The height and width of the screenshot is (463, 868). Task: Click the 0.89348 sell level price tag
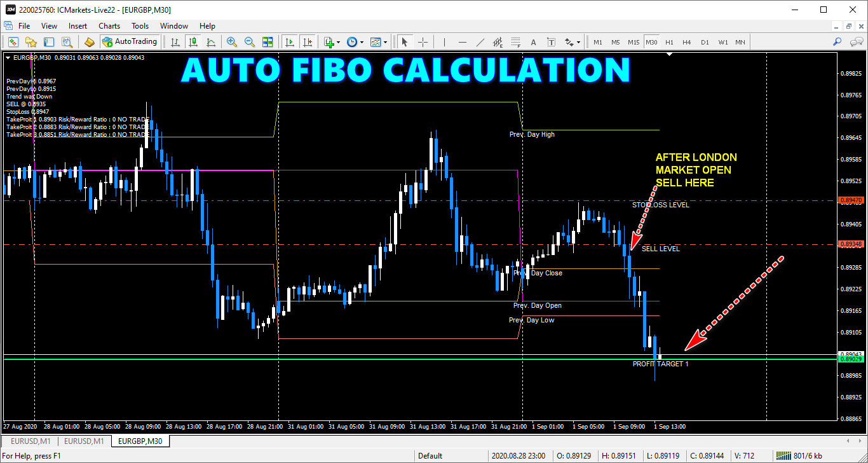(x=851, y=244)
